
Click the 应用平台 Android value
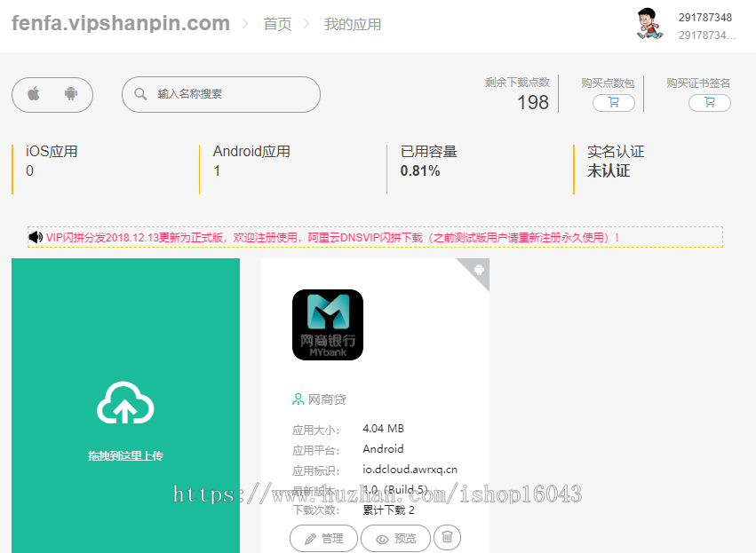click(383, 449)
